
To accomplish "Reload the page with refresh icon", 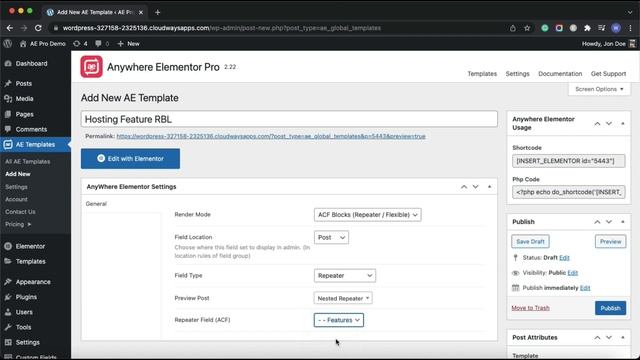I will [38, 28].
